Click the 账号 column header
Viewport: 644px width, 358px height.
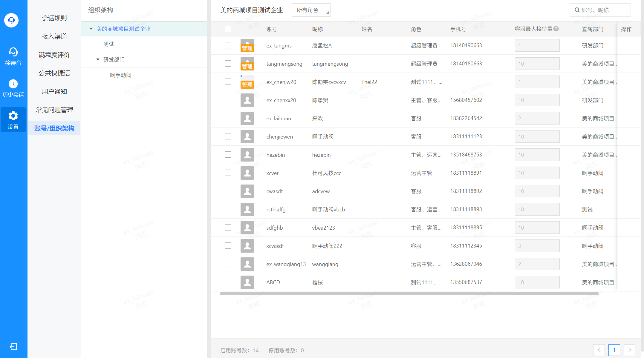pyautogui.click(x=272, y=29)
